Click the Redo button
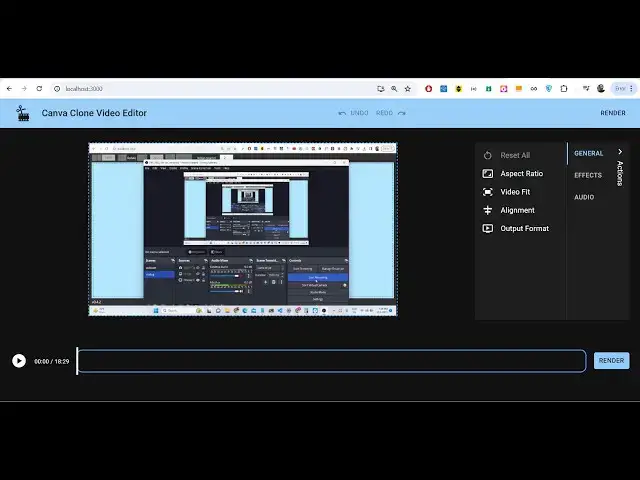The image size is (640, 480). [391, 113]
